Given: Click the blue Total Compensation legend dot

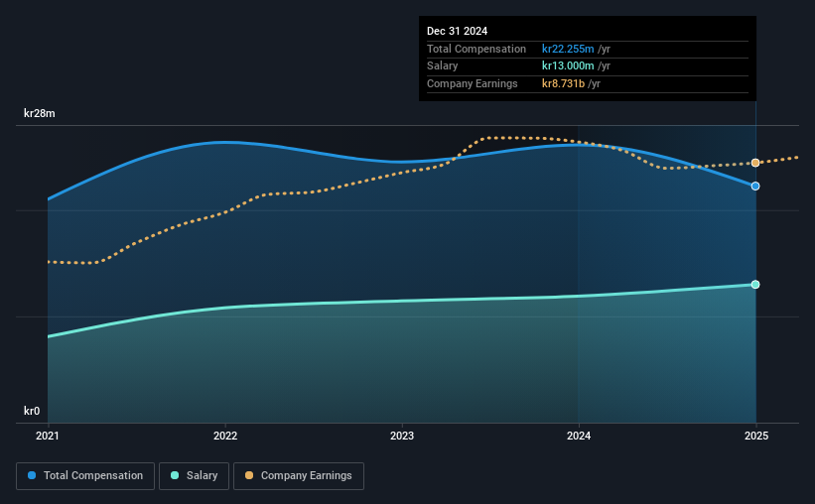Looking at the screenshot, I should coord(32,475).
